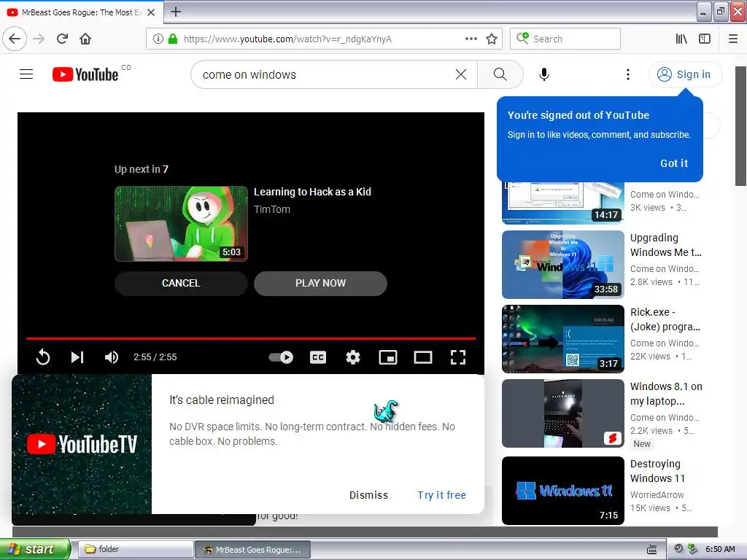
Task: Open page actions three-dot menu in address bar
Action: pos(471,39)
